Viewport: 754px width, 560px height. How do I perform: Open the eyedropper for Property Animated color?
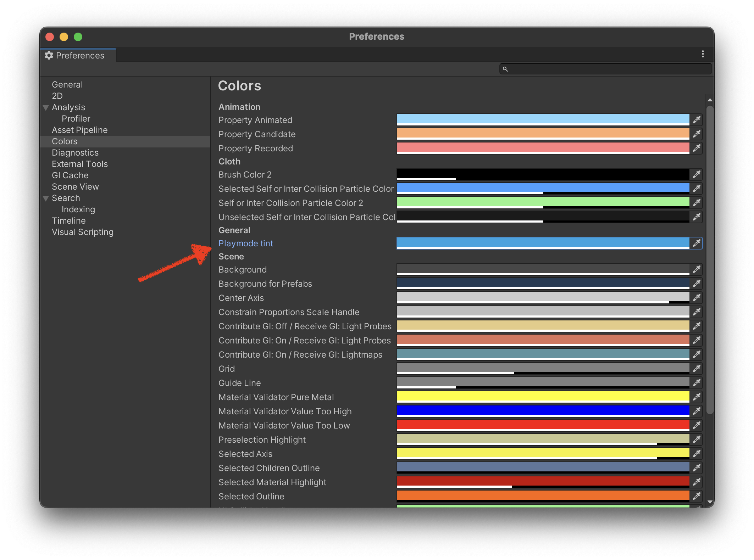pyautogui.click(x=696, y=120)
